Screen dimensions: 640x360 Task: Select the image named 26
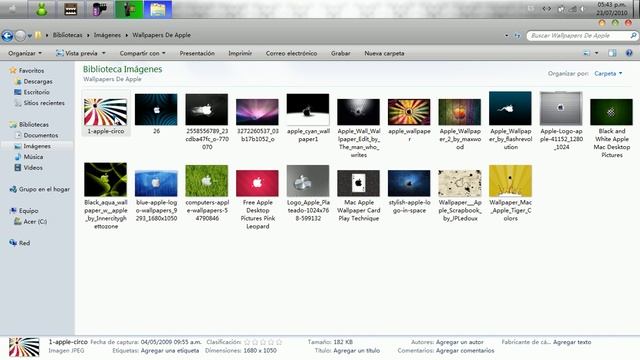click(x=156, y=109)
